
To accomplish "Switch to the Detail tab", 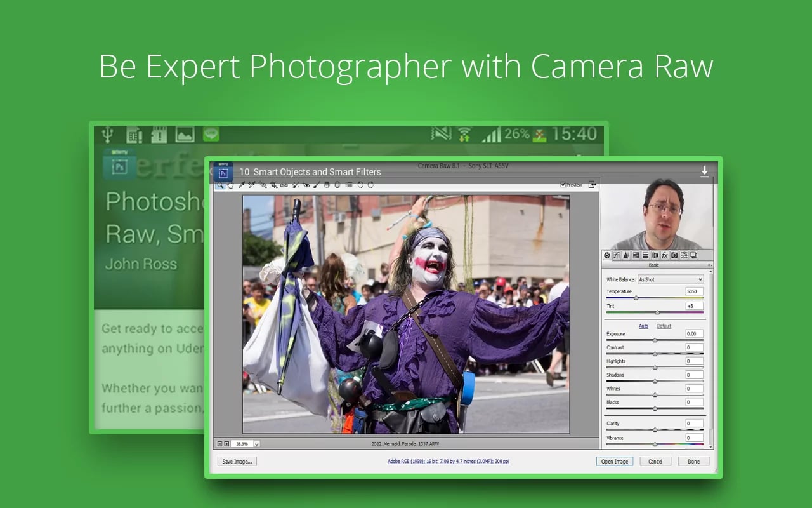I will pyautogui.click(x=626, y=255).
